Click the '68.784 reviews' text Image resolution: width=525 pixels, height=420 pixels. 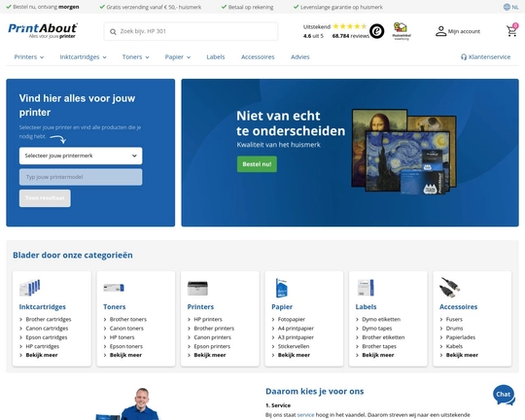[351, 36]
